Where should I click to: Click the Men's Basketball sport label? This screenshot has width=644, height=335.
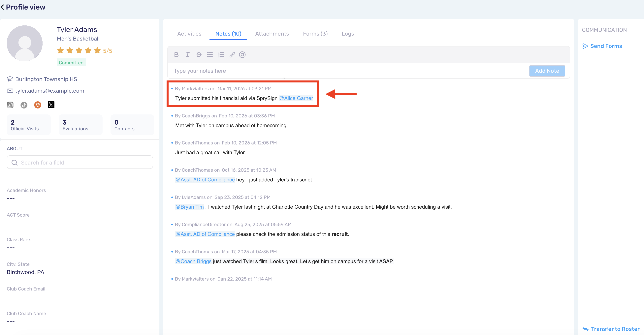coord(78,39)
